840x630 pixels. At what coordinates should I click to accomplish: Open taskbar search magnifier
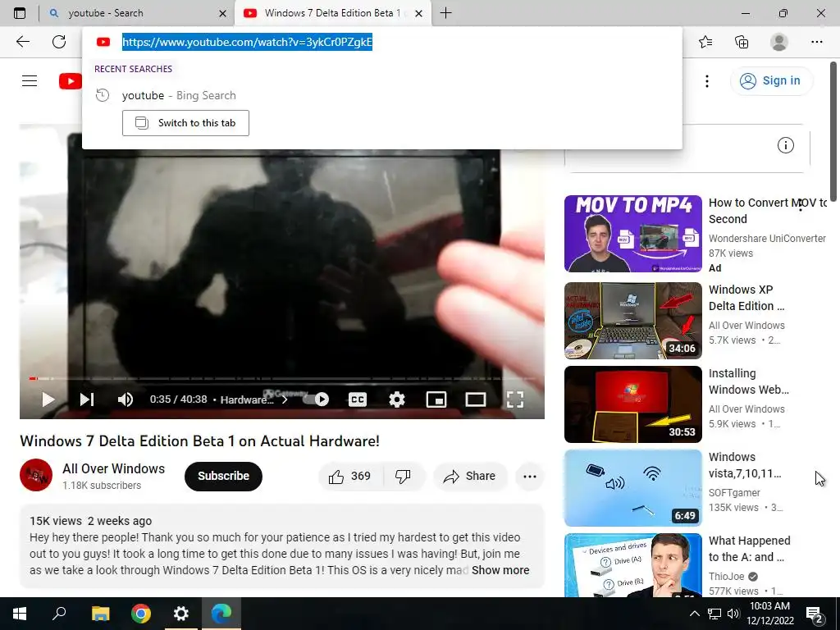click(59, 614)
